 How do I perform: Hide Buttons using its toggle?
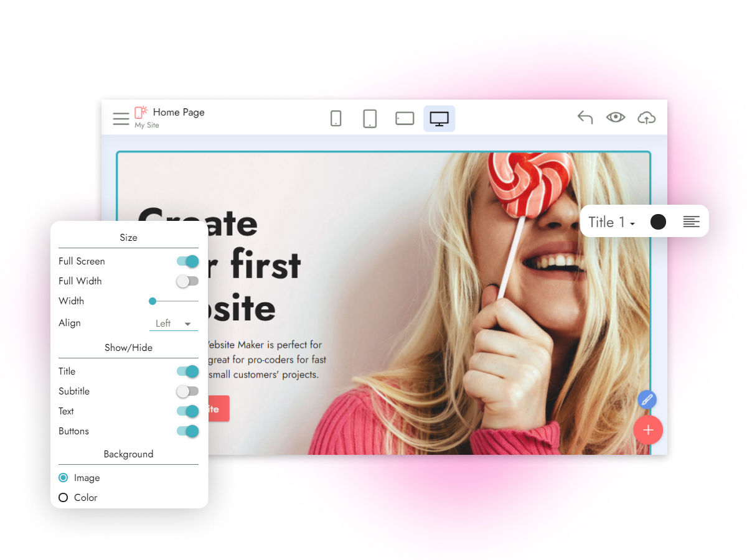(187, 431)
